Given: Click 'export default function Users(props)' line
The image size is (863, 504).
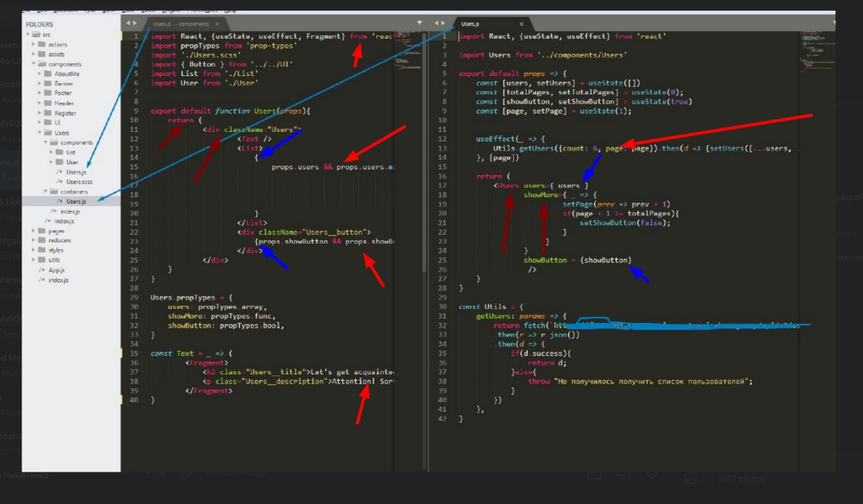Looking at the screenshot, I should pos(231,111).
